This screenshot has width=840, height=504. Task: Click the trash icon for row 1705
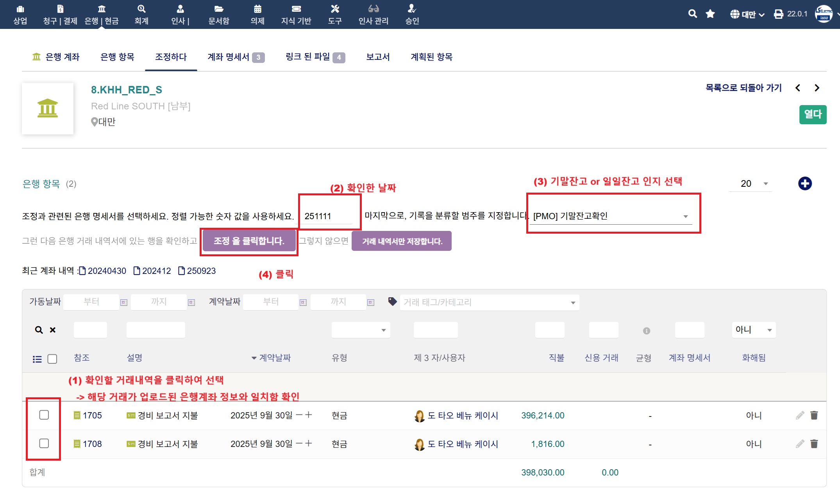tap(814, 415)
